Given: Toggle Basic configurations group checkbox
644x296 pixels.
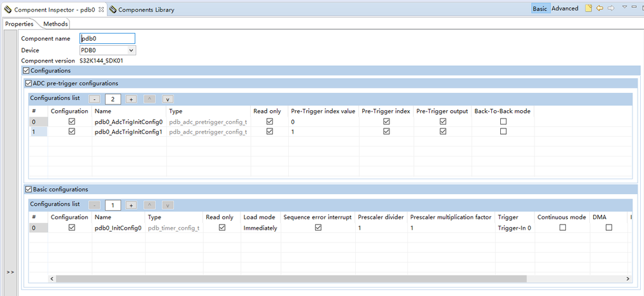Looking at the screenshot, I should 28,190.
